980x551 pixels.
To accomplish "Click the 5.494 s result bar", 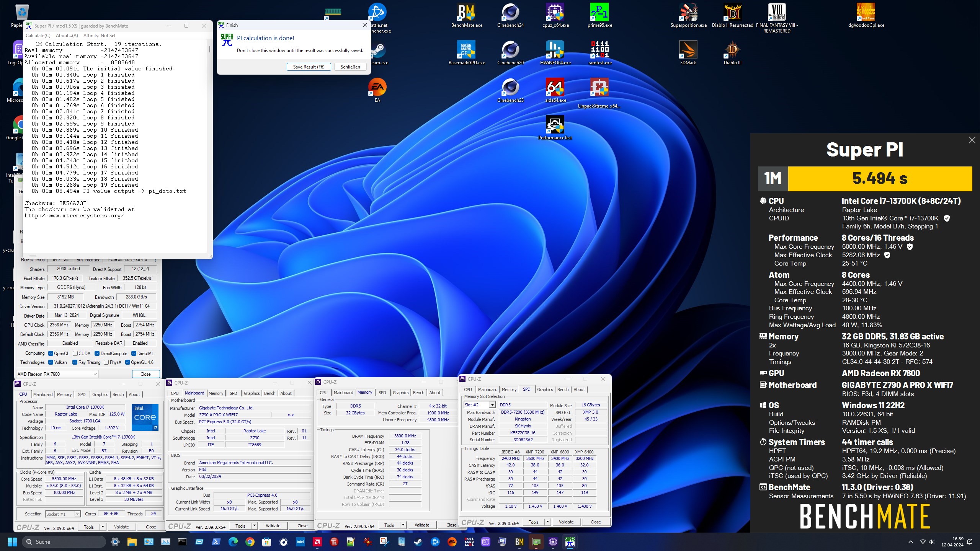I will [880, 178].
